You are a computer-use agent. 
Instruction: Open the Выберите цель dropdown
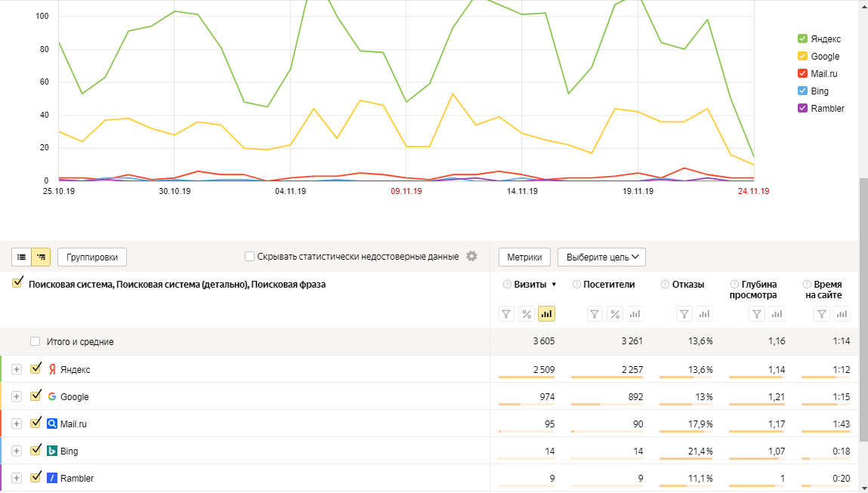(602, 257)
